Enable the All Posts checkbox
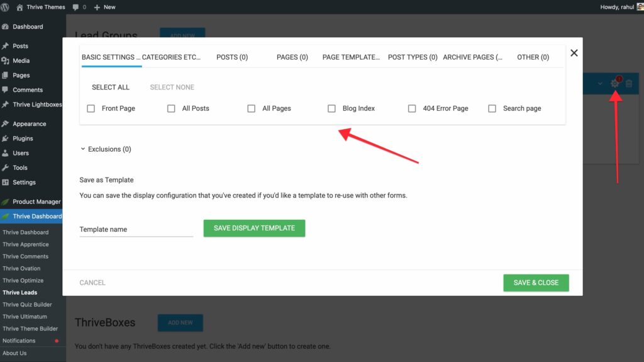The height and width of the screenshot is (362, 644). pyautogui.click(x=171, y=108)
